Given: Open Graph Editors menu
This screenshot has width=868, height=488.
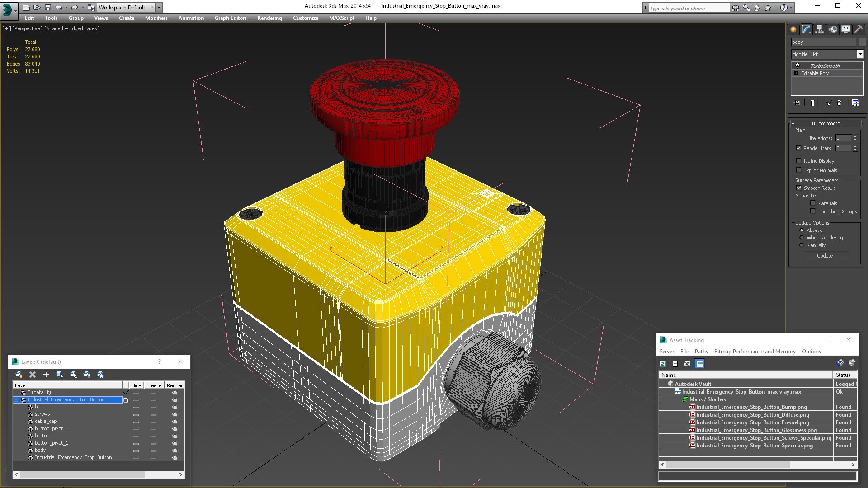Looking at the screenshot, I should (231, 18).
